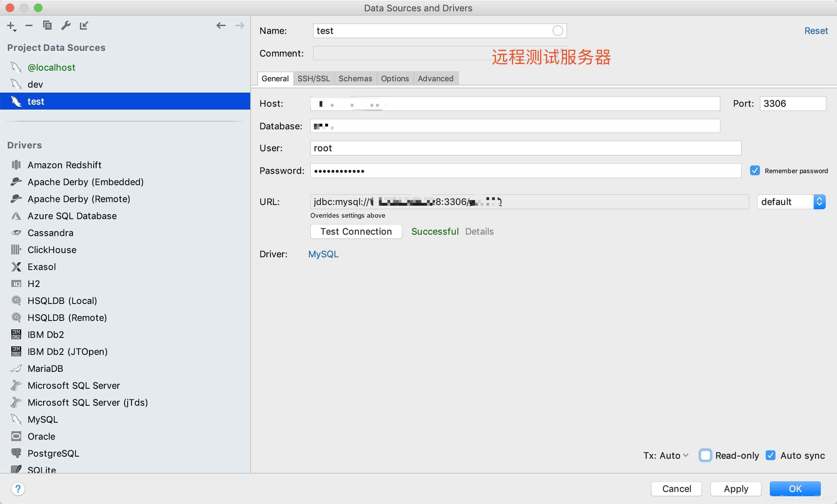This screenshot has height=504, width=837.
Task: Open driver settings with the wrench icon
Action: [x=66, y=25]
